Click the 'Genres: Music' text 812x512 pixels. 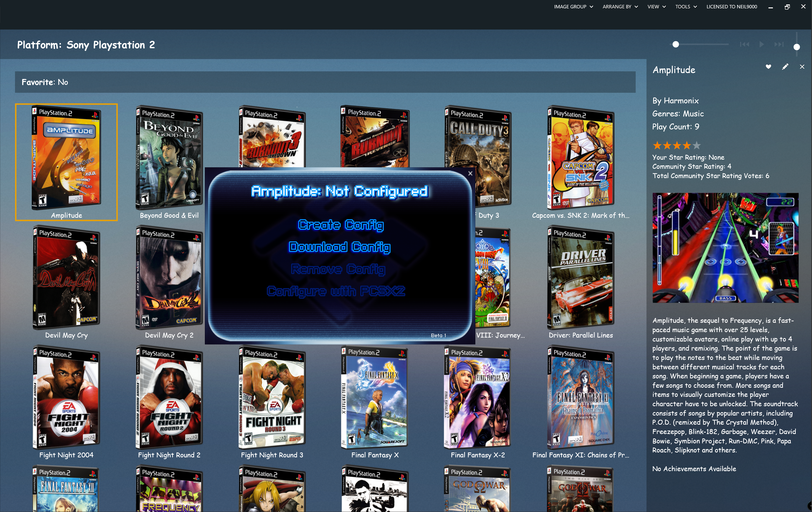coord(678,114)
